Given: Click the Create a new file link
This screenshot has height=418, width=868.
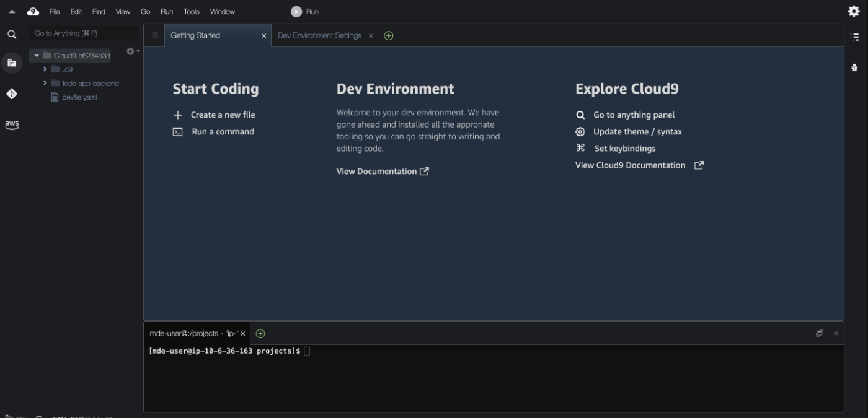Looking at the screenshot, I should [x=223, y=115].
